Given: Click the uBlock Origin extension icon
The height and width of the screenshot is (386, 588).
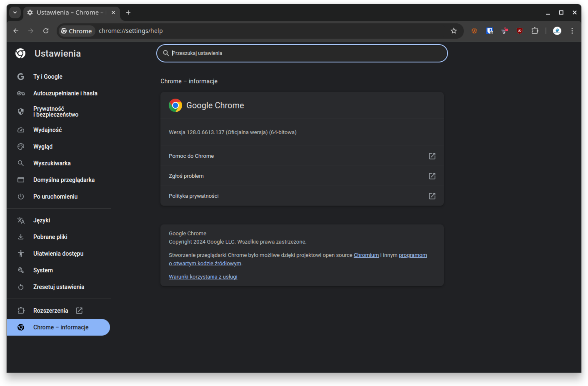Looking at the screenshot, I should (x=519, y=31).
